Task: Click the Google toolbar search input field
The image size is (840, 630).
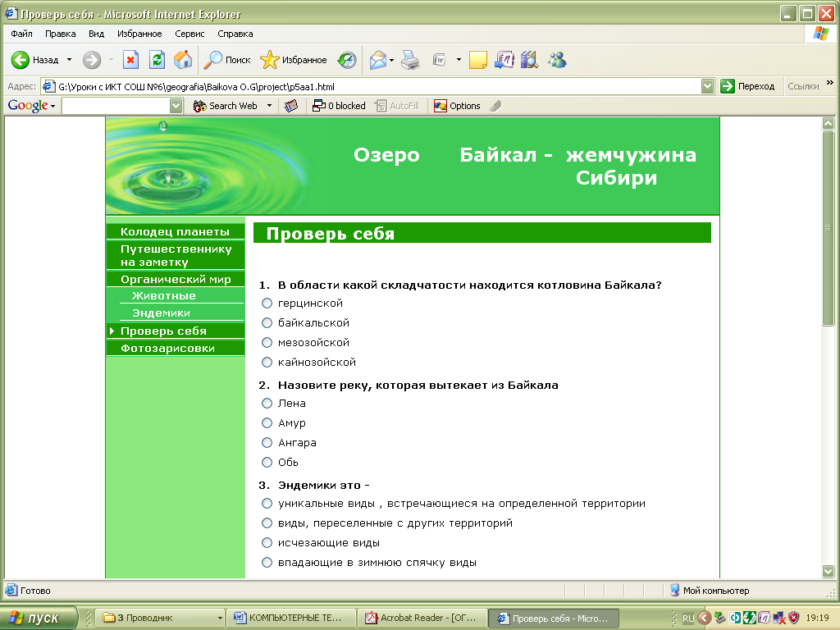Action: [x=116, y=106]
